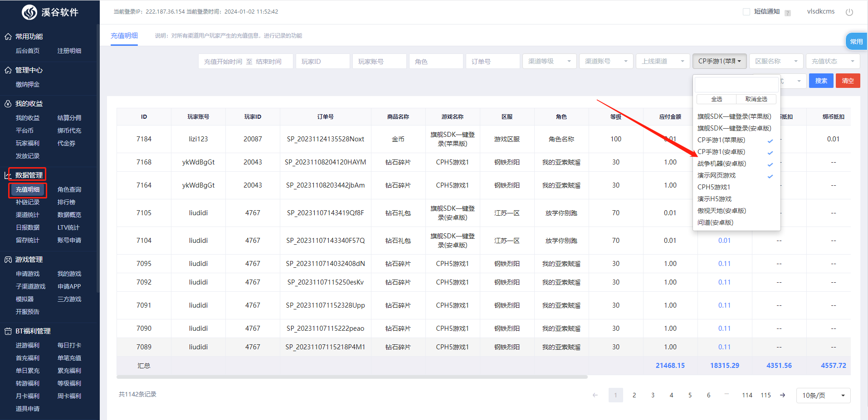The image size is (868, 420).
Task: Click the 角色 input field
Action: 436,61
